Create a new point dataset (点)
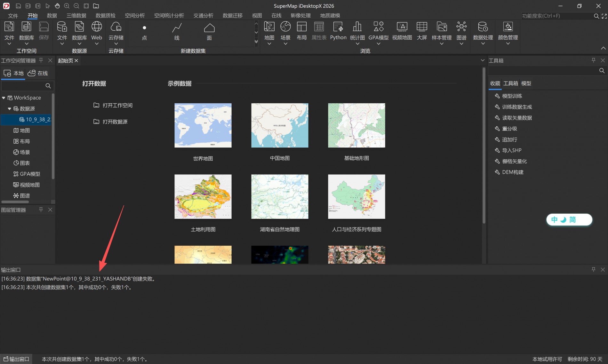608x364 pixels. coord(144,32)
